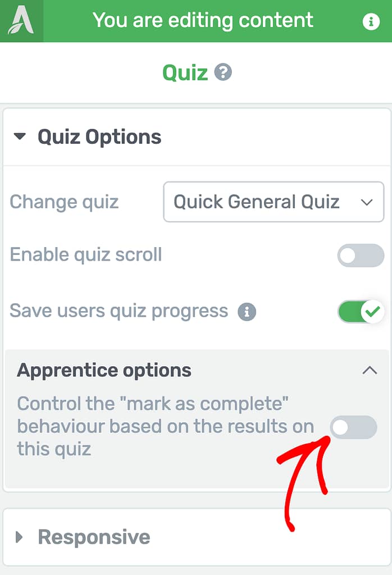Click the Apprentice options heading

pyautogui.click(x=104, y=371)
